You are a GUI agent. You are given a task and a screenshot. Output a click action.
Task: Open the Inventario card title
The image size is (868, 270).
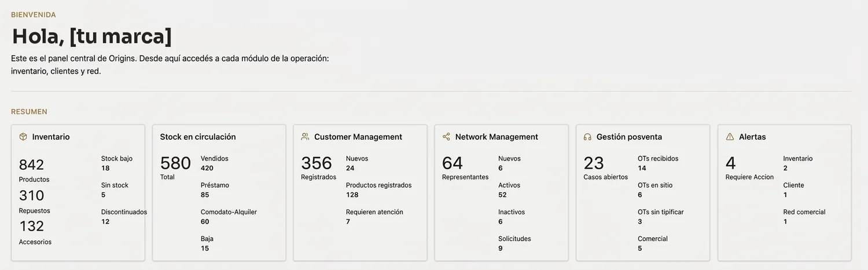click(x=51, y=137)
